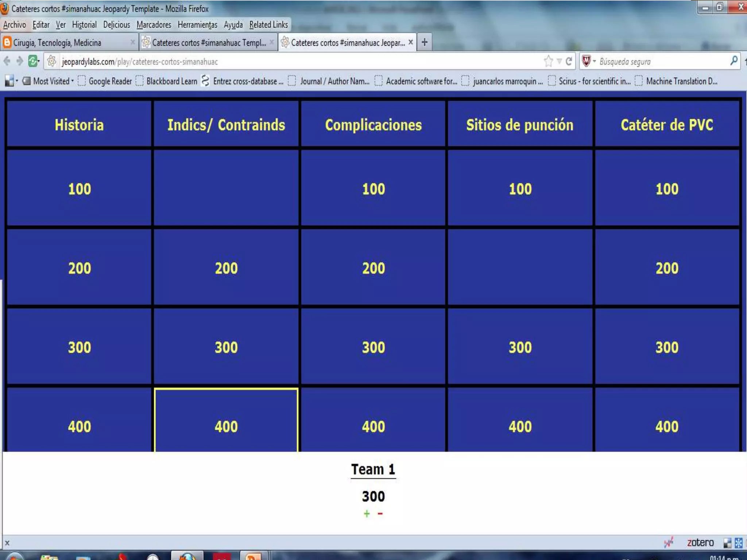747x560 pixels.
Task: Click the zotero status bar icon
Action: coord(700,542)
